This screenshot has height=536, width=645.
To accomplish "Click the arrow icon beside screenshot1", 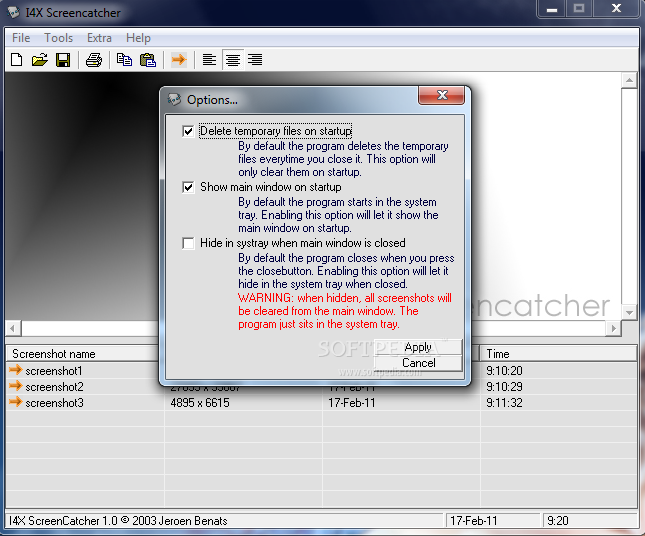I will click(x=15, y=370).
